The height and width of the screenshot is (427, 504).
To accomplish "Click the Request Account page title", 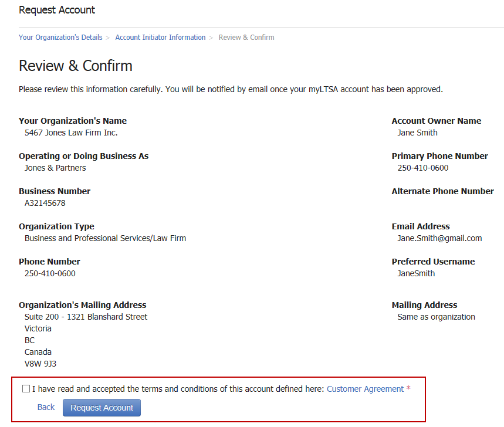I will [x=57, y=10].
